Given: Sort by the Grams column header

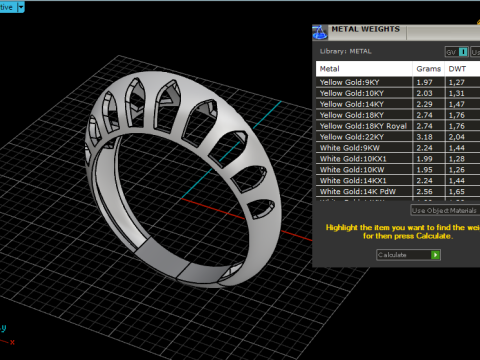Looking at the screenshot, I should coord(429,69).
